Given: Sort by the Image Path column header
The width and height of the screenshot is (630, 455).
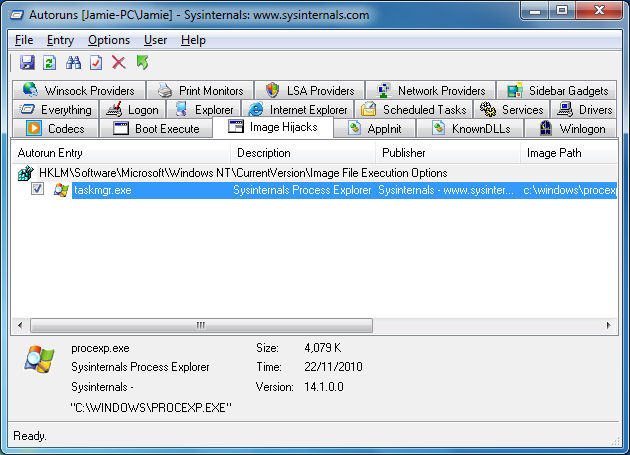Looking at the screenshot, I should pyautogui.click(x=569, y=153).
